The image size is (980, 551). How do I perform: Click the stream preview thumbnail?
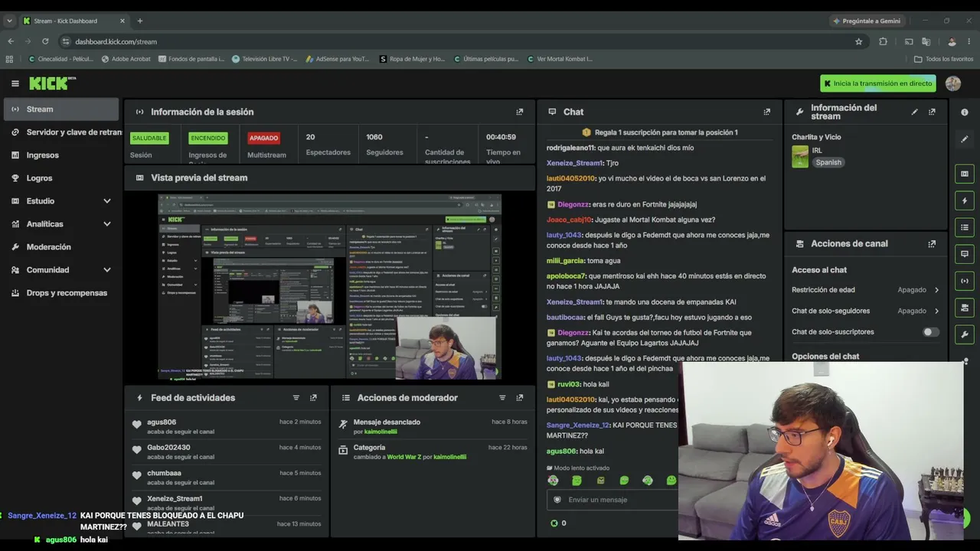click(x=330, y=287)
